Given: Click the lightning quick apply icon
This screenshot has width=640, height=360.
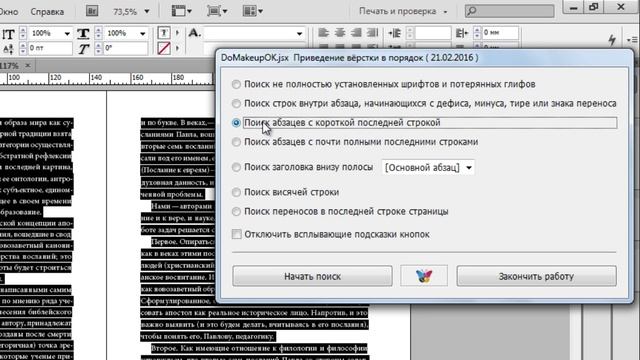Looking at the screenshot, I should pyautogui.click(x=612, y=40).
